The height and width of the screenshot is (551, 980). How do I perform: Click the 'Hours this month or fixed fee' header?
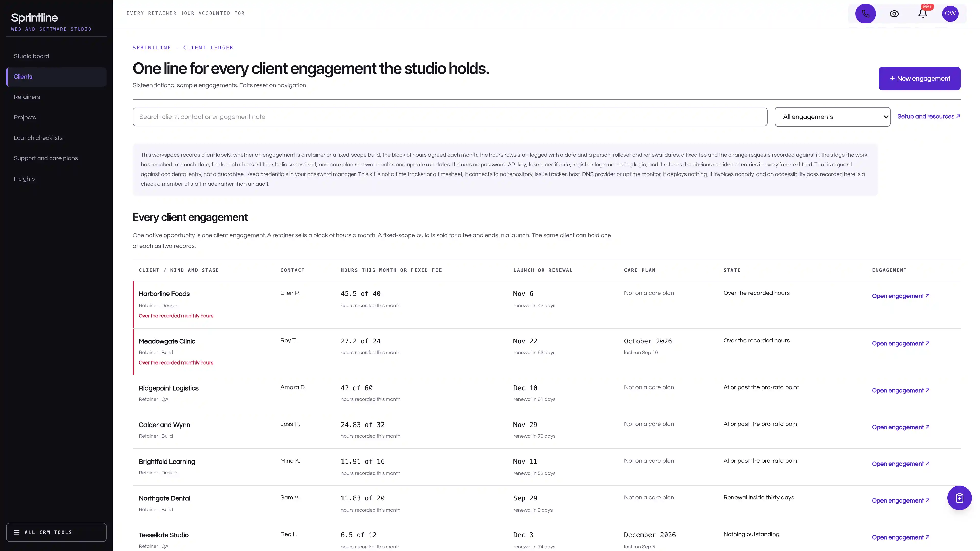pos(391,270)
